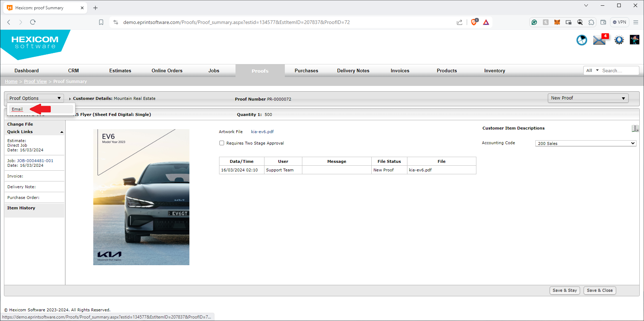This screenshot has height=321, width=644.
Task: Open the Products tab
Action: click(447, 70)
